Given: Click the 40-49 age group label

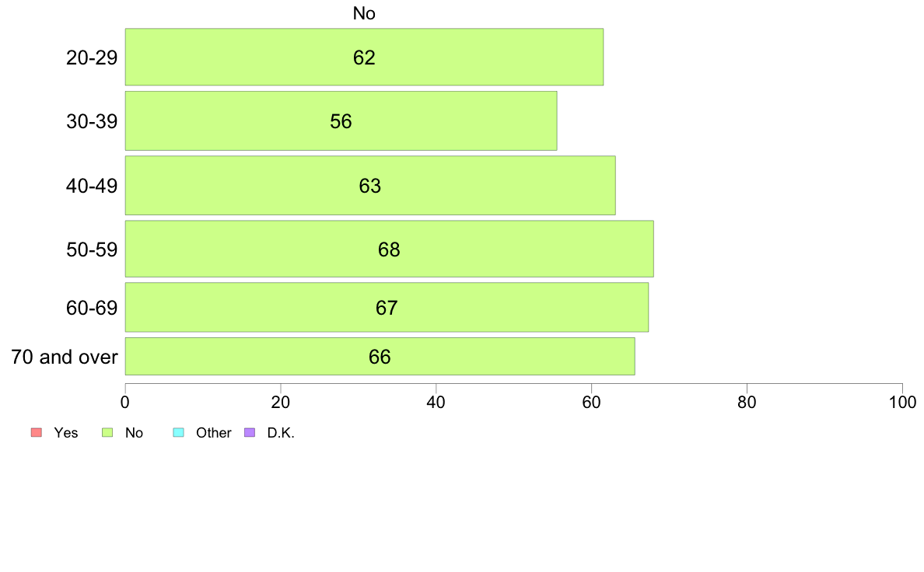Looking at the screenshot, I should (x=92, y=187).
